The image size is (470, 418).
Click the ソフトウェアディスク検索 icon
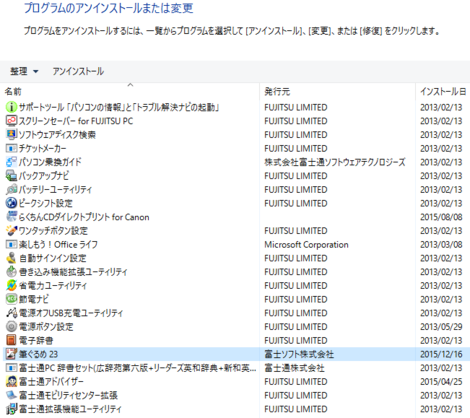coord(11,134)
